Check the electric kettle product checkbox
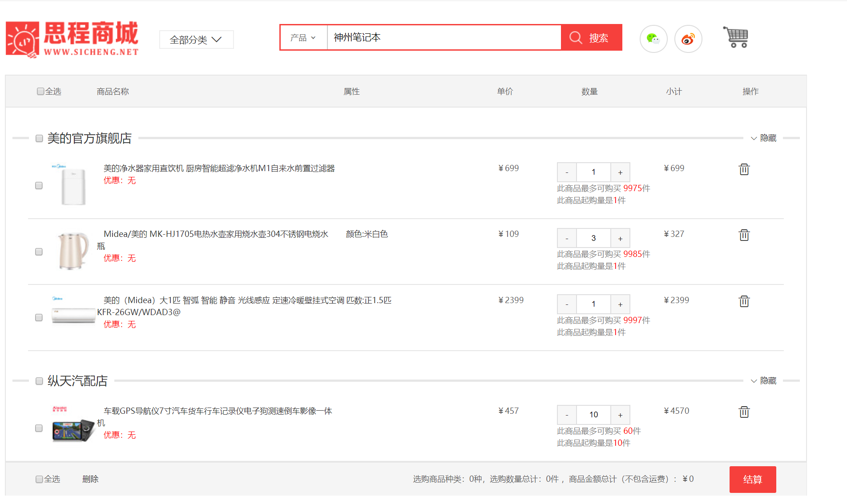 click(39, 252)
